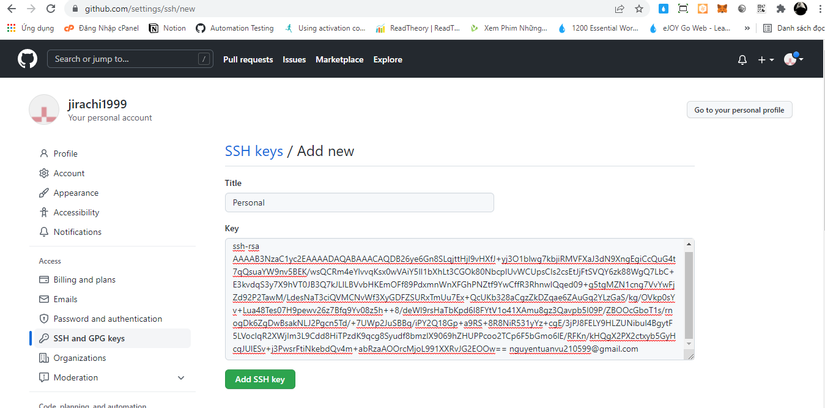Open the jirachi1999 username link
Viewport: 825px width, 408px height.
tap(97, 104)
